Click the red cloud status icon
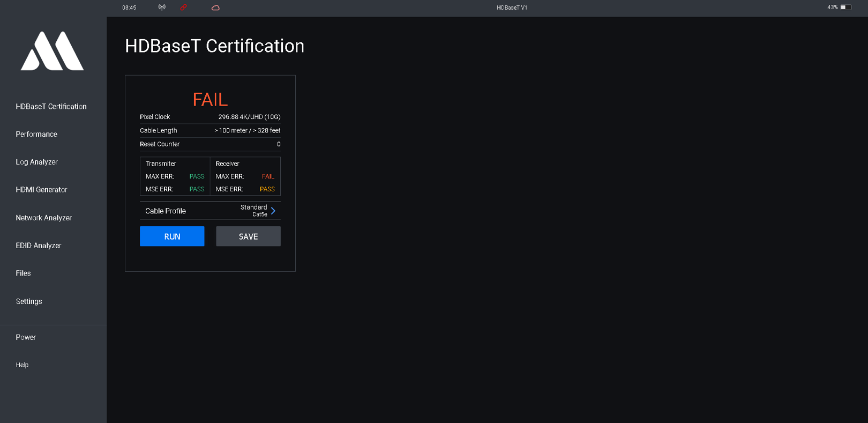868x423 pixels. 215,8
